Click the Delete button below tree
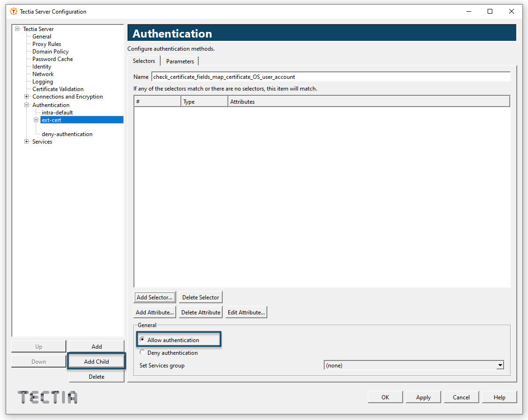Viewport: 528px width, 420px height. [x=97, y=377]
